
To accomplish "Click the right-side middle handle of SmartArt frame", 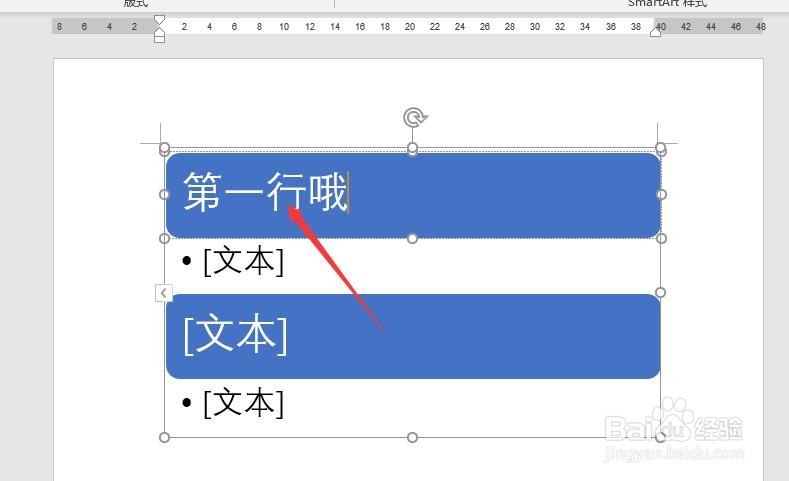I will point(660,292).
